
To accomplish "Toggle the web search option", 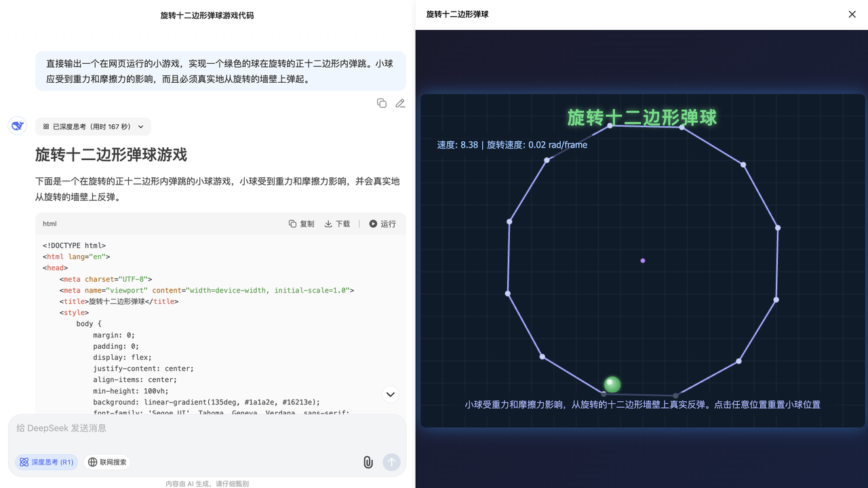I will coord(107,462).
